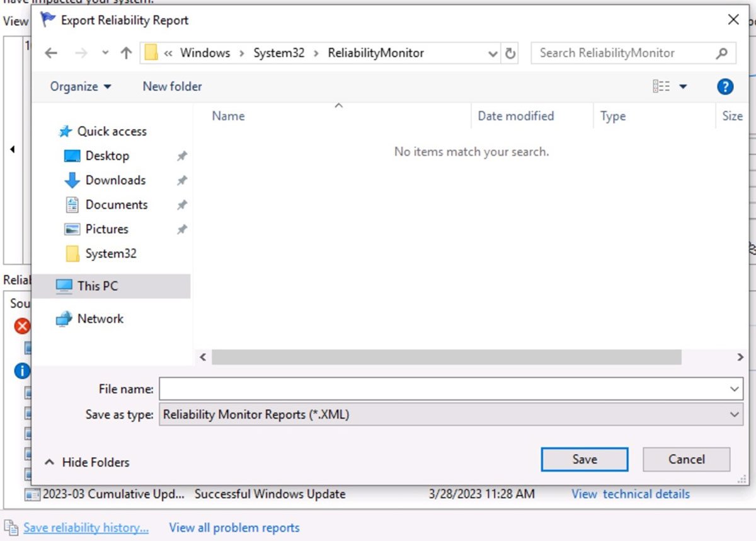Image resolution: width=756 pixels, height=541 pixels.
Task: Click the horizontal scrollbar right arrow
Action: coord(740,357)
